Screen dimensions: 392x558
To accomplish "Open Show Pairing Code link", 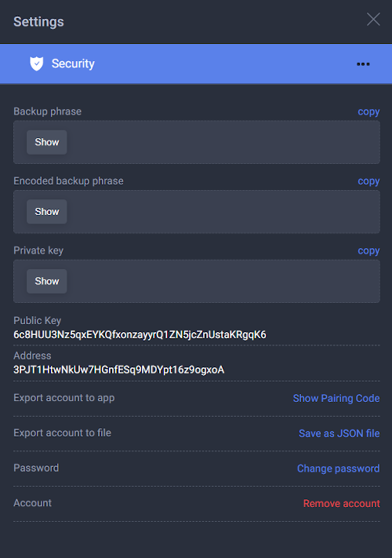I will [x=336, y=398].
